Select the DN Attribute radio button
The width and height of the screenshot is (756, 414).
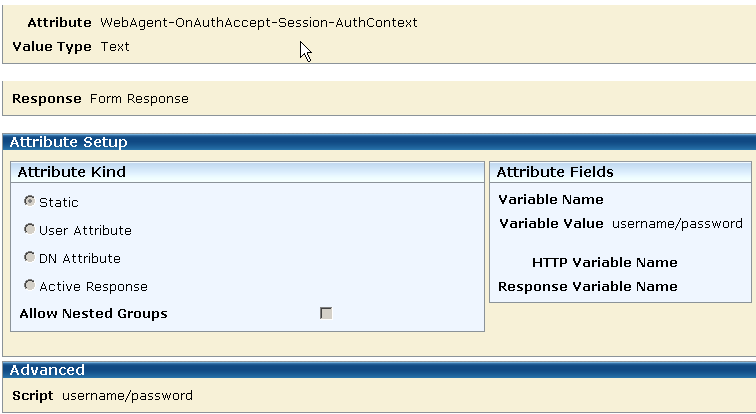tap(30, 257)
